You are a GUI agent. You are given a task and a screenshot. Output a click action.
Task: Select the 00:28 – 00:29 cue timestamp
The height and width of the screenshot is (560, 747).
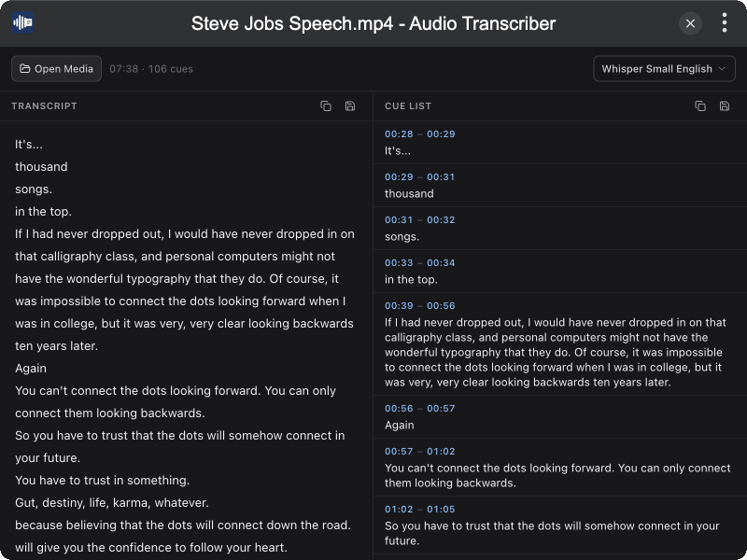coord(419,133)
